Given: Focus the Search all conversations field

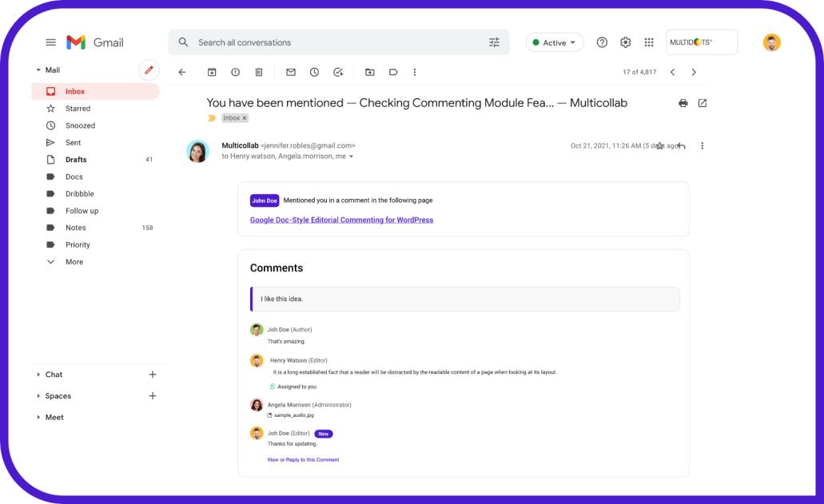Looking at the screenshot, I should tap(339, 42).
